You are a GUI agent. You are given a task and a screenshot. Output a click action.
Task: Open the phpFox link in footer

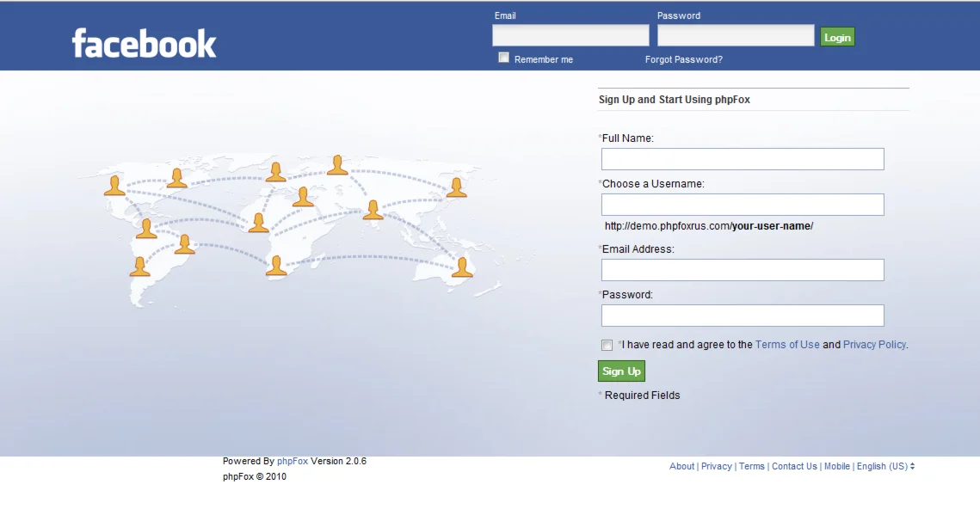tap(293, 461)
